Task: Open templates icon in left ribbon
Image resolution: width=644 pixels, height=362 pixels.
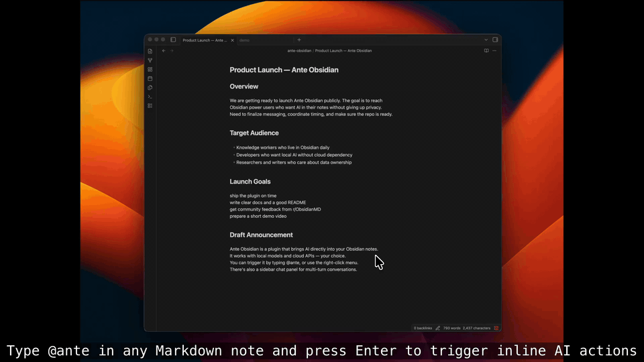Action: click(150, 87)
